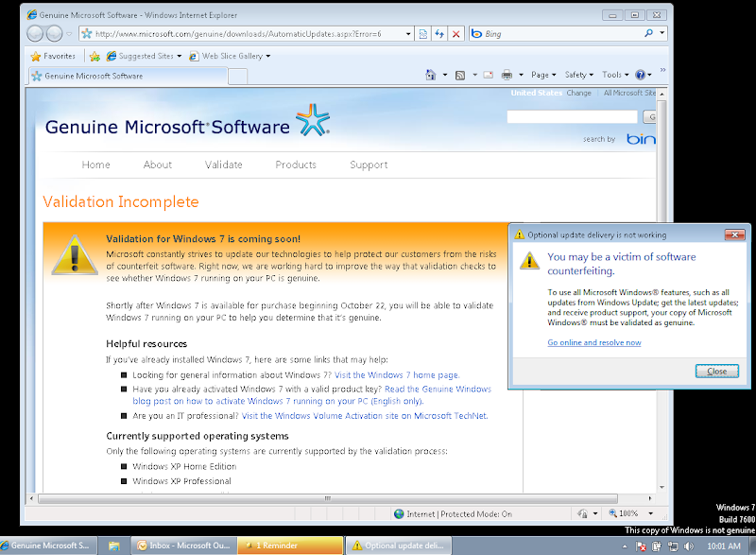Click Visit the Windows 7 home page link

[x=397, y=375]
